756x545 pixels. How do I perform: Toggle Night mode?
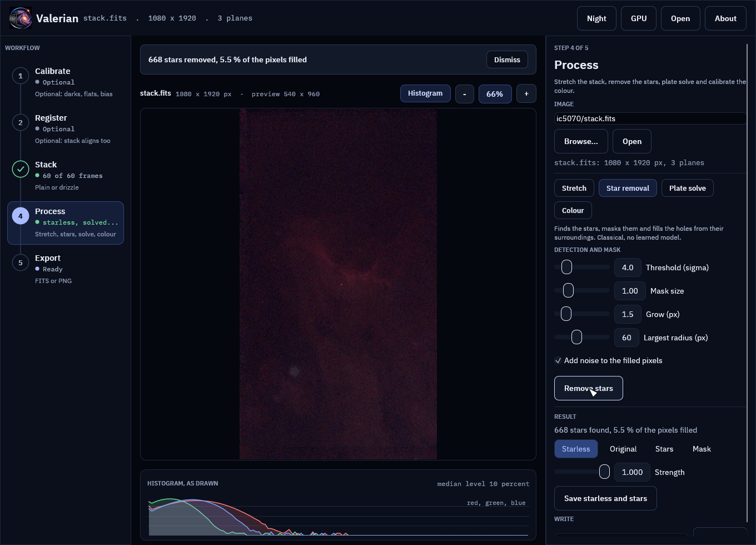point(596,18)
